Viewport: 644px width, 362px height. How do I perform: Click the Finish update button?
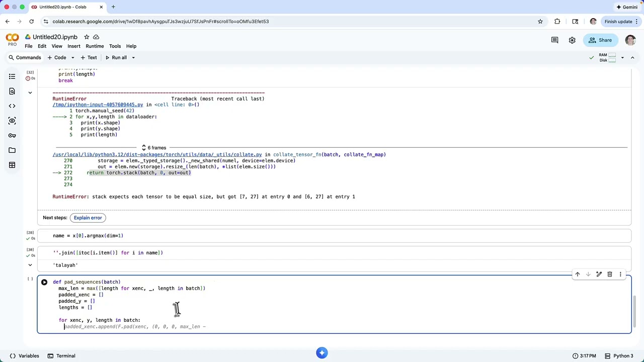(618, 22)
